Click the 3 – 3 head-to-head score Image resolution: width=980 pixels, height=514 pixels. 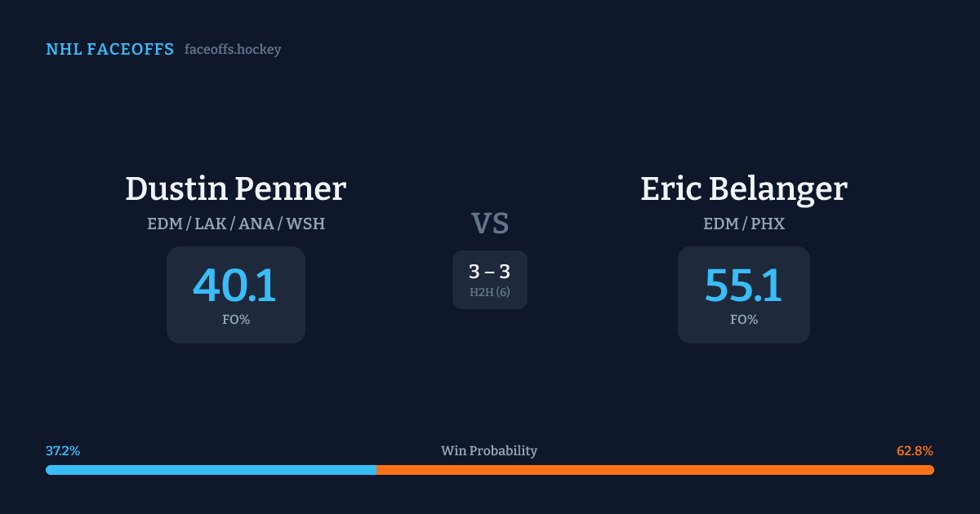click(490, 273)
